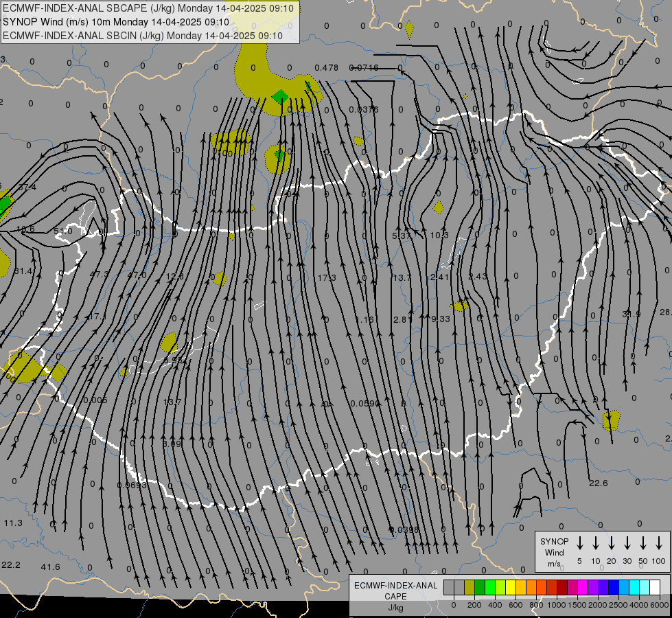This screenshot has width=672, height=618.
Task: Click the '0.0716' value on the map
Action: [363, 68]
